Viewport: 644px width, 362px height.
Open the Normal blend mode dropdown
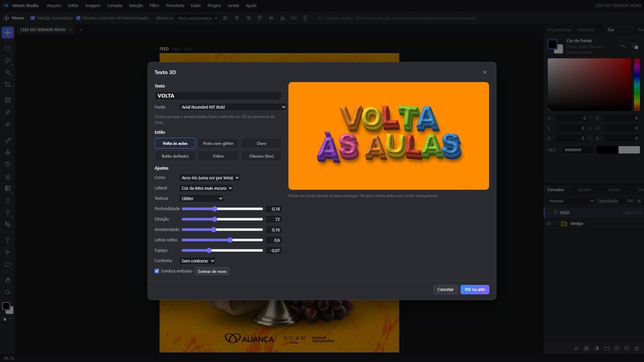coord(571,201)
